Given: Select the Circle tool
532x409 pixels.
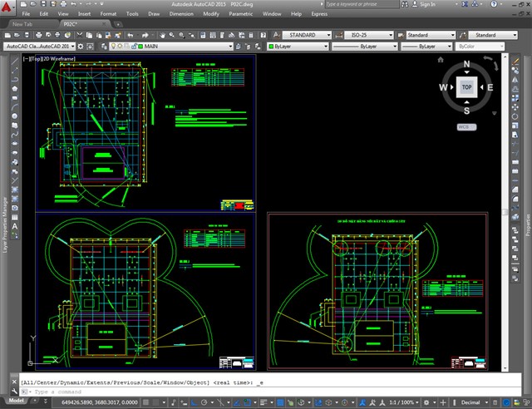Looking at the screenshot, I should tap(15, 116).
